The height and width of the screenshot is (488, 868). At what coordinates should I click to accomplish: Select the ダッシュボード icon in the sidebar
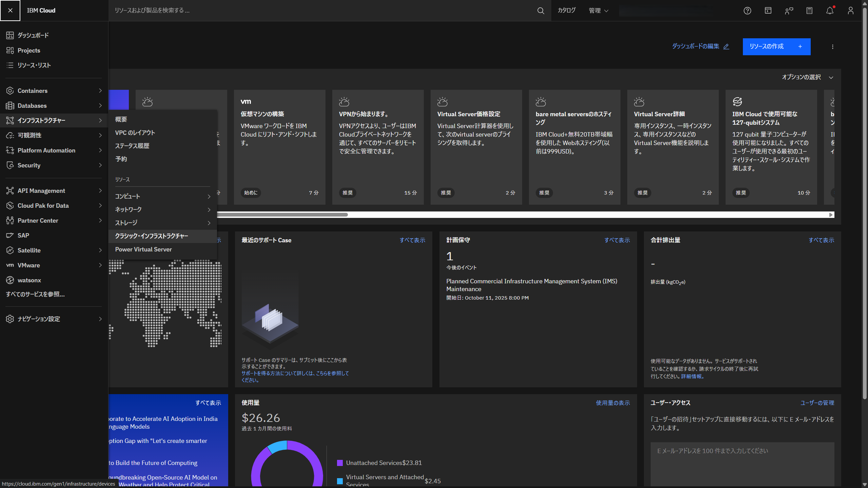[10, 35]
